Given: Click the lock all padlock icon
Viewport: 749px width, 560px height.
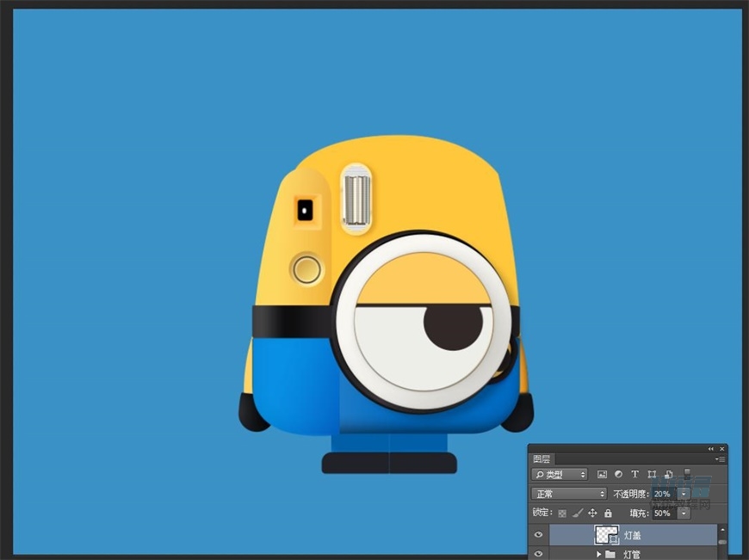Looking at the screenshot, I should tap(608, 513).
